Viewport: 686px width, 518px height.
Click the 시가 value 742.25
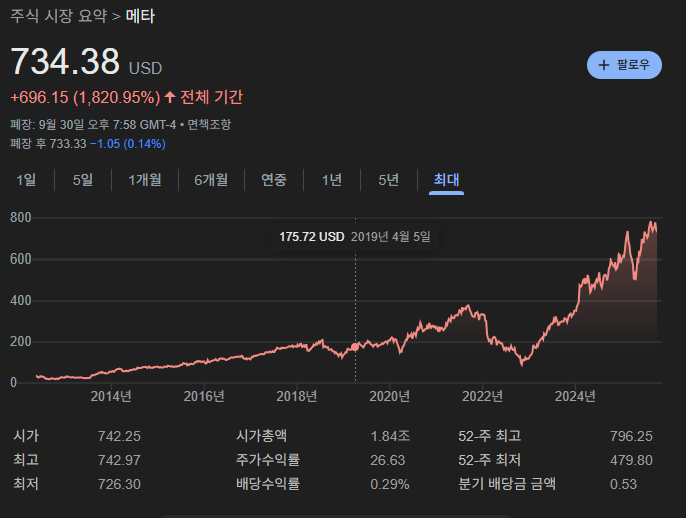coord(119,436)
